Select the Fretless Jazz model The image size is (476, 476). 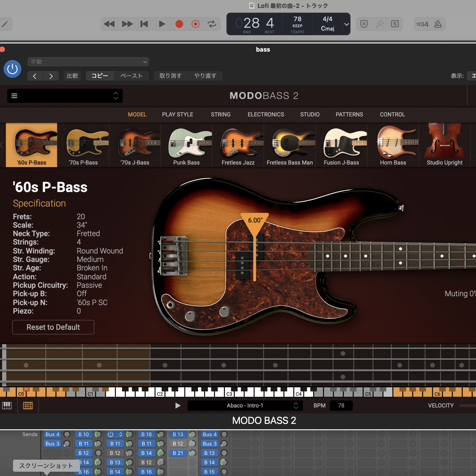coord(238,145)
